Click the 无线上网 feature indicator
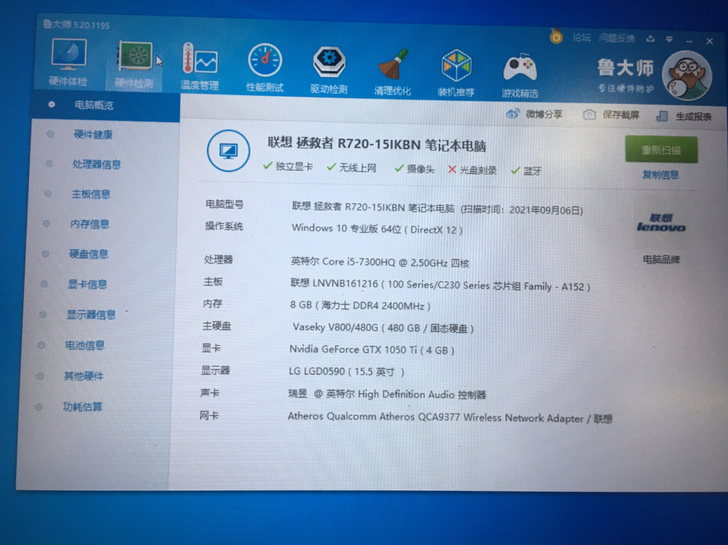 [x=351, y=168]
